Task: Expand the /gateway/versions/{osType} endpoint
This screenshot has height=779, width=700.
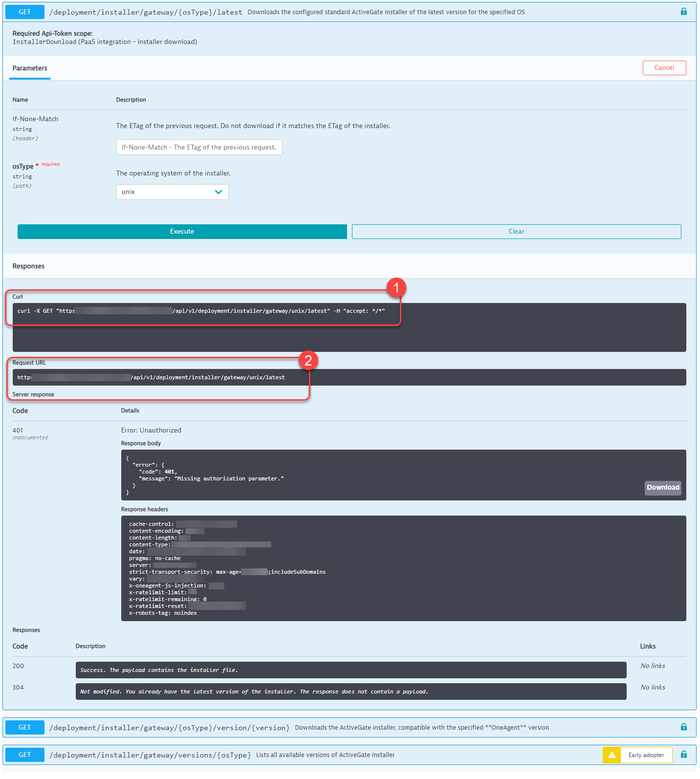Action: click(x=150, y=755)
